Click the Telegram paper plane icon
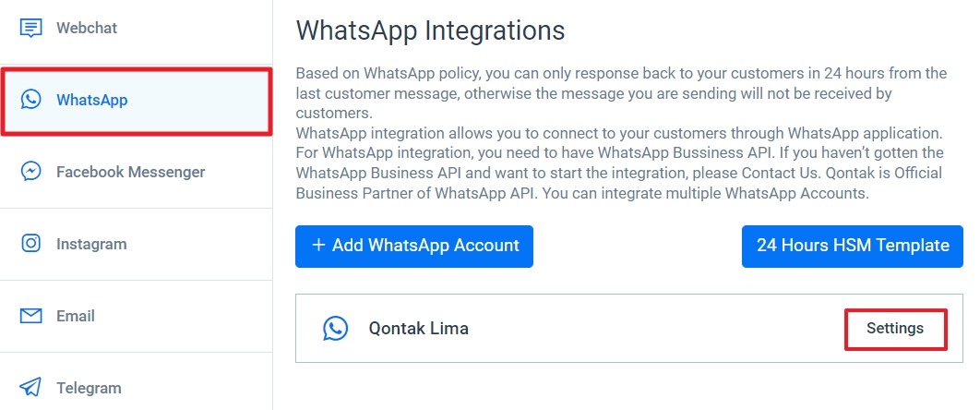The width and height of the screenshot is (980, 410). tap(31, 388)
